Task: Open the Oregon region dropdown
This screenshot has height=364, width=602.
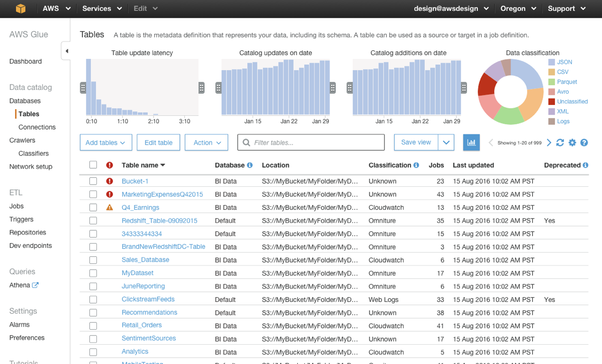Action: (x=518, y=9)
